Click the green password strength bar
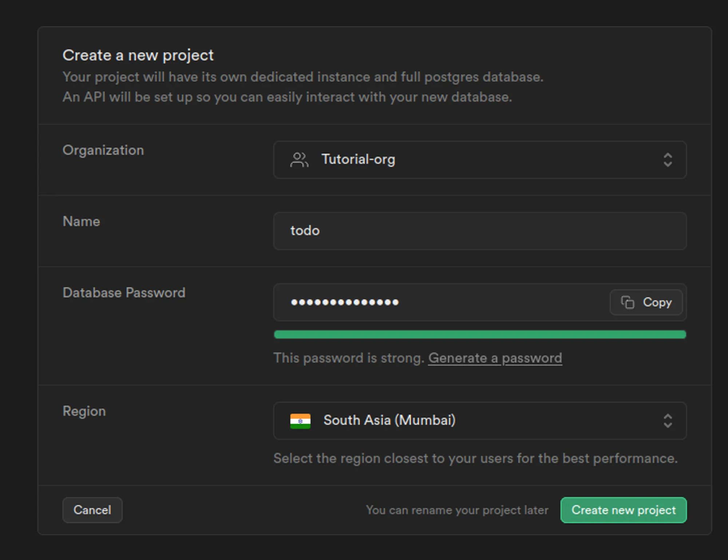This screenshot has height=560, width=728. (480, 334)
